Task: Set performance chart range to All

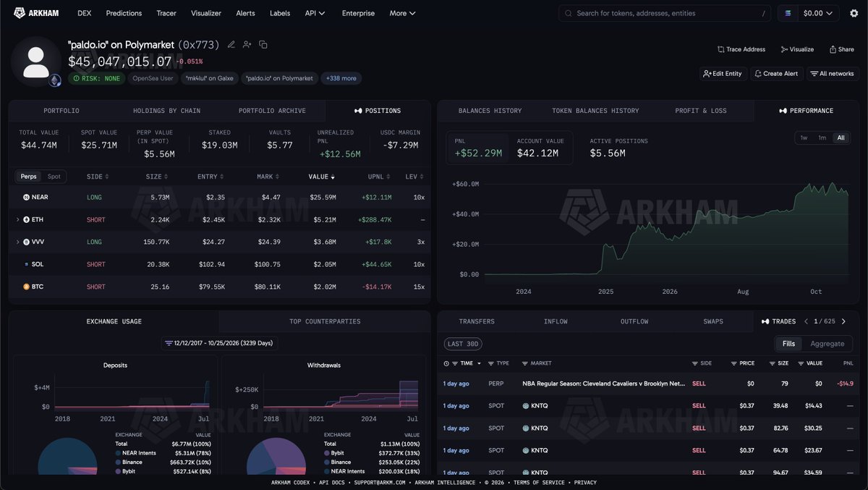Action: click(x=841, y=138)
